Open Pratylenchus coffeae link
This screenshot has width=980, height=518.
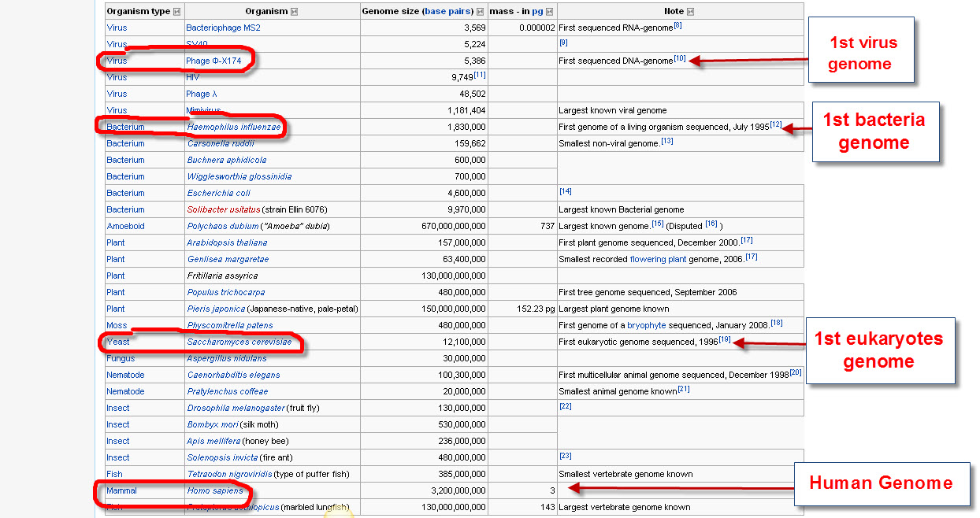click(x=227, y=391)
